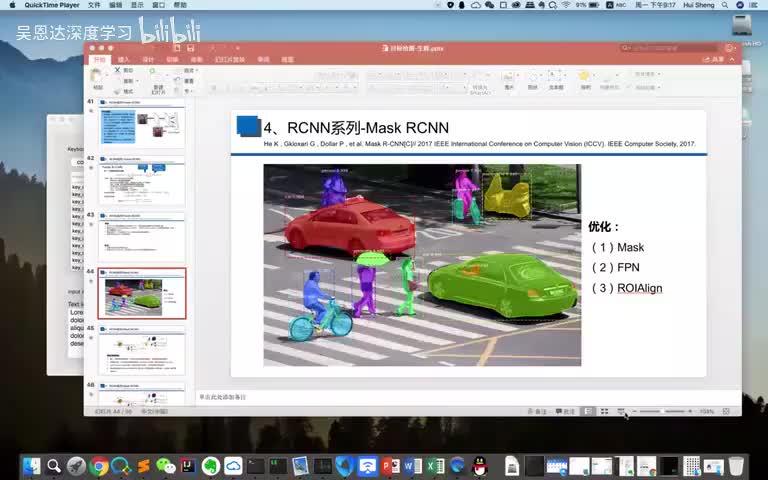This screenshot has width=768, height=480.
Task: Click the smiley feedback icon
Action: [729, 48]
